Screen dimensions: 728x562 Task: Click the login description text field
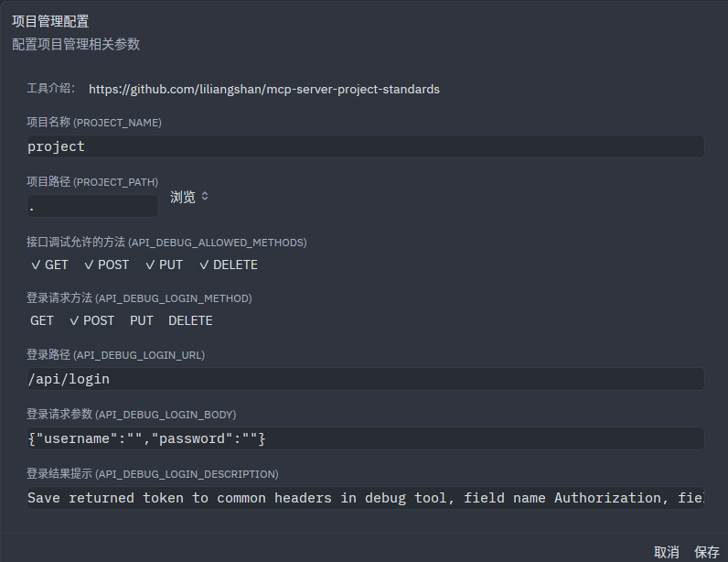(365, 498)
